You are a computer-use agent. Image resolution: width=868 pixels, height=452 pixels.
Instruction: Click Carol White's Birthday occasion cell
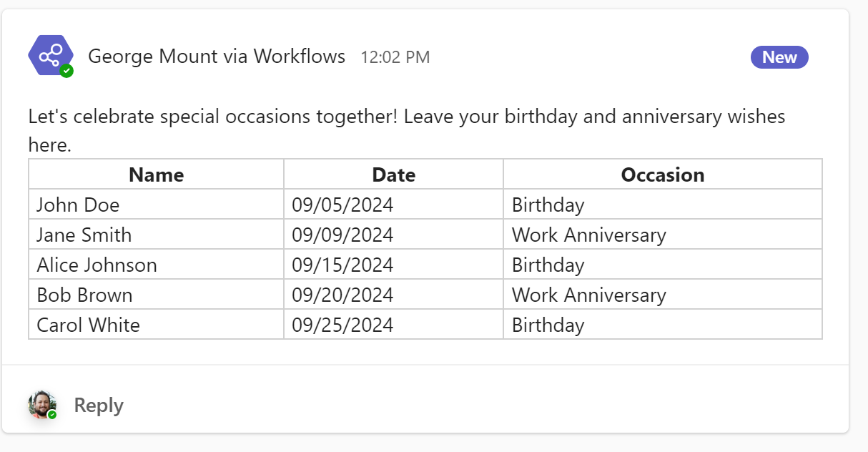click(548, 325)
